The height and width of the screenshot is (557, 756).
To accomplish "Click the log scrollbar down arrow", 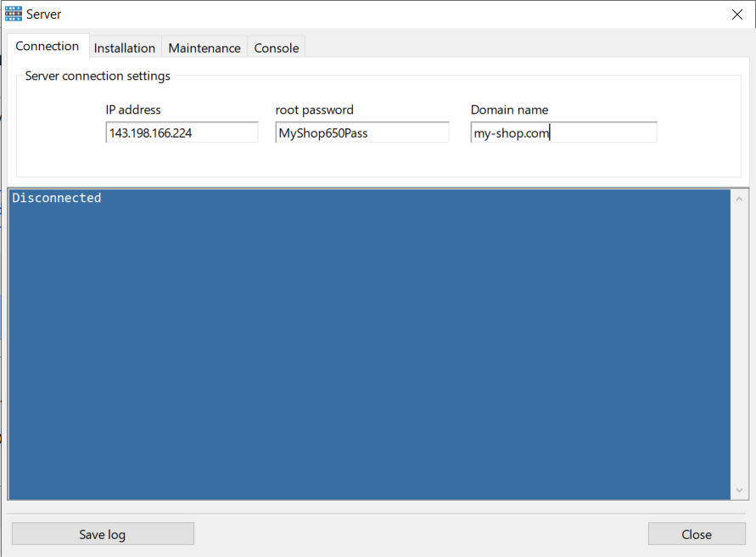I will 739,491.
